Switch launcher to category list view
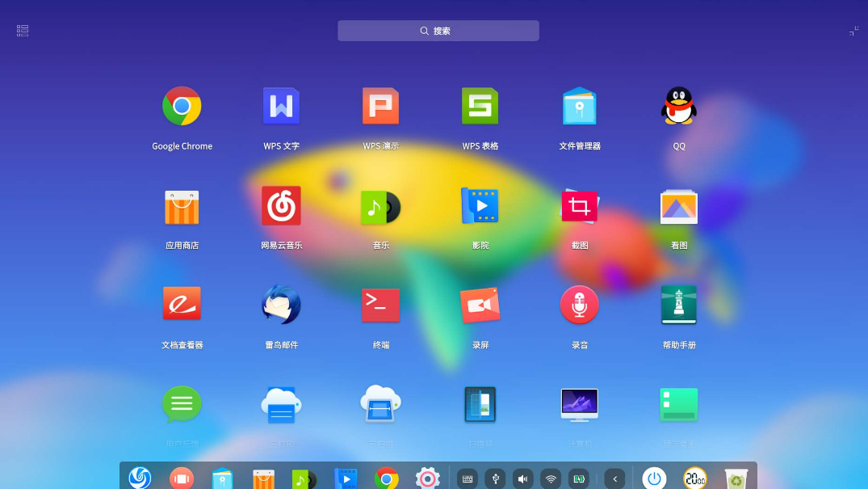Screen dimensions: 868x489 click(x=23, y=31)
